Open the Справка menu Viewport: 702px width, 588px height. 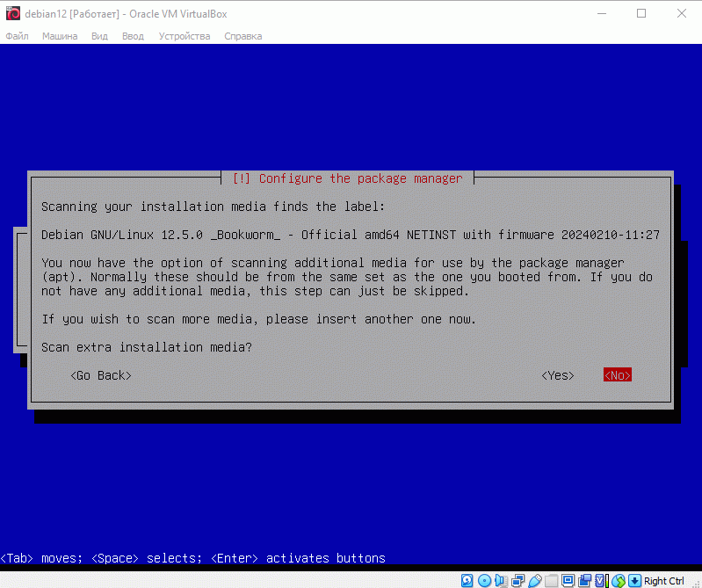[x=243, y=36]
